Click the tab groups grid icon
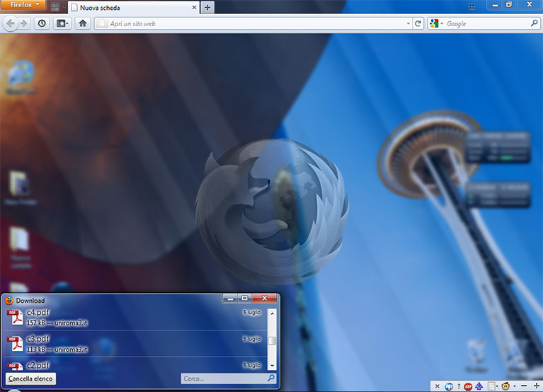Screen dimensions: 543x392 click(x=55, y=7)
